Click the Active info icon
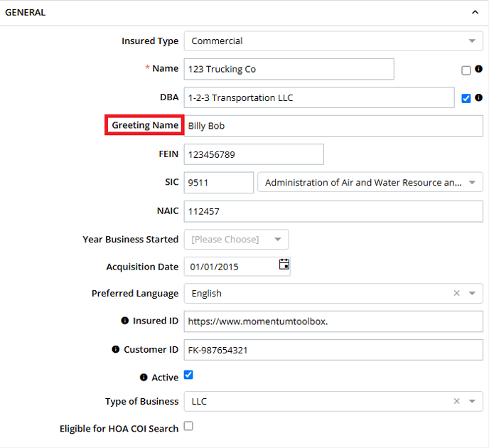Image resolution: width=489 pixels, height=448 pixels. 144,378
